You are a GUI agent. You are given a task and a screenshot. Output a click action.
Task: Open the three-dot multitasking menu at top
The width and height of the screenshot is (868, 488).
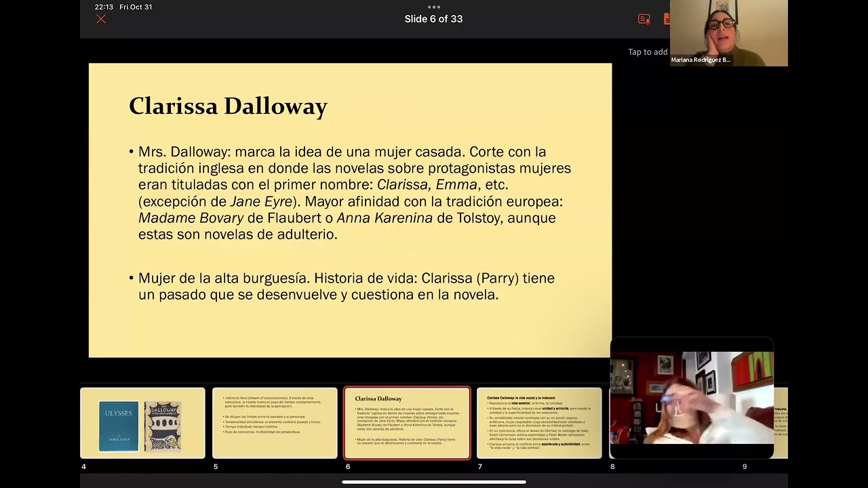(x=434, y=7)
